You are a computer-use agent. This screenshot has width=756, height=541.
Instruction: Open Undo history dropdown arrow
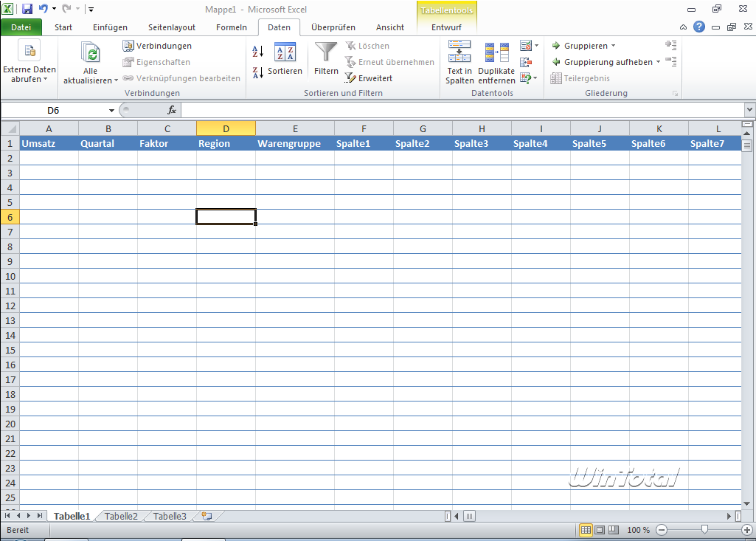click(54, 9)
